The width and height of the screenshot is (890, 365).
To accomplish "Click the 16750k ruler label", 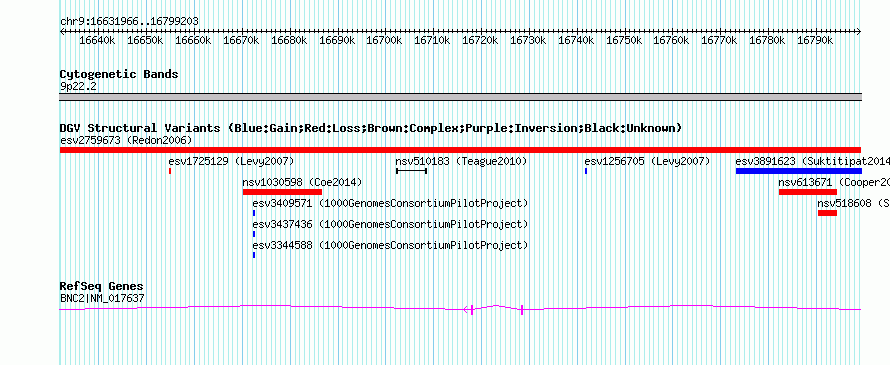I will 624,41.
